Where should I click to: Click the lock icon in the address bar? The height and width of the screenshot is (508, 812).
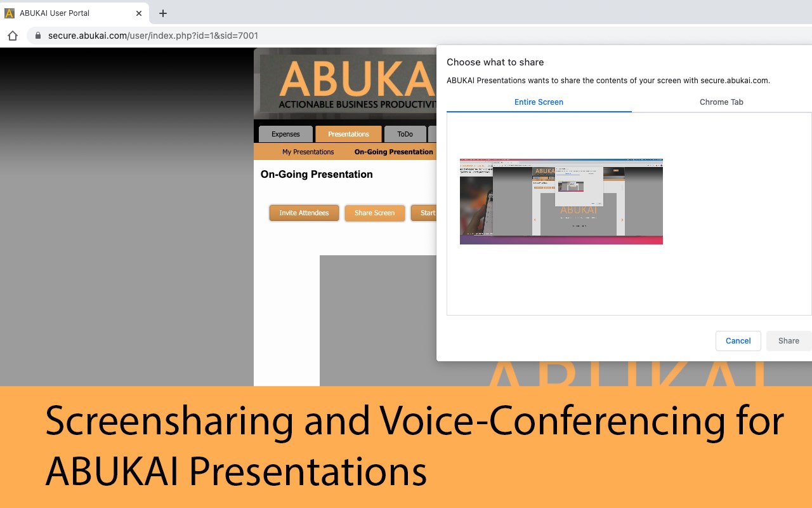[x=38, y=36]
